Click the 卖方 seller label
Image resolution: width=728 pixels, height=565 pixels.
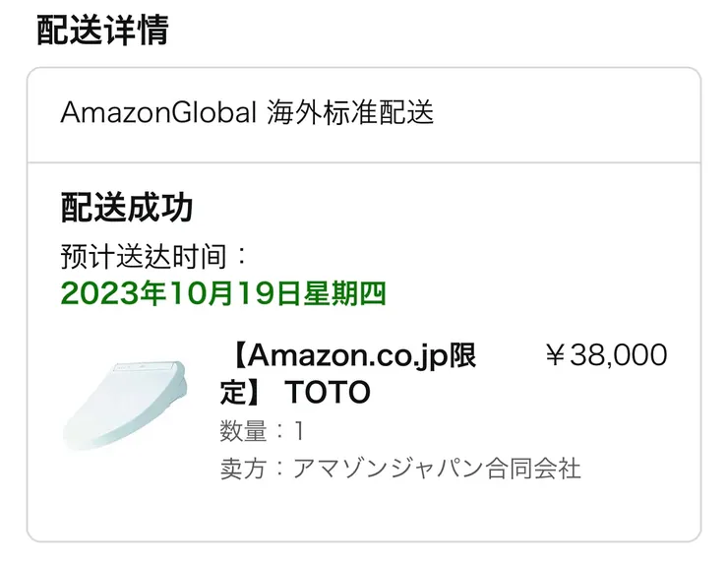coord(243,468)
